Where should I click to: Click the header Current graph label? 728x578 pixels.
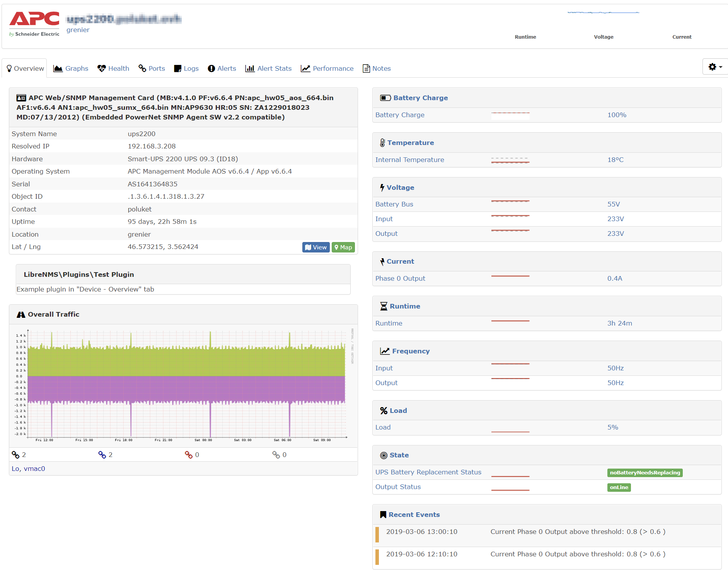(682, 37)
